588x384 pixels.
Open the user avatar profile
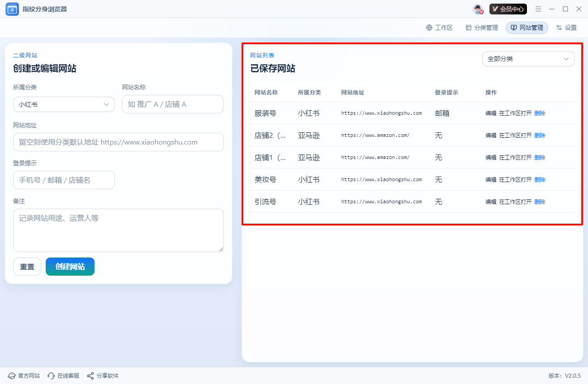pyautogui.click(x=478, y=9)
